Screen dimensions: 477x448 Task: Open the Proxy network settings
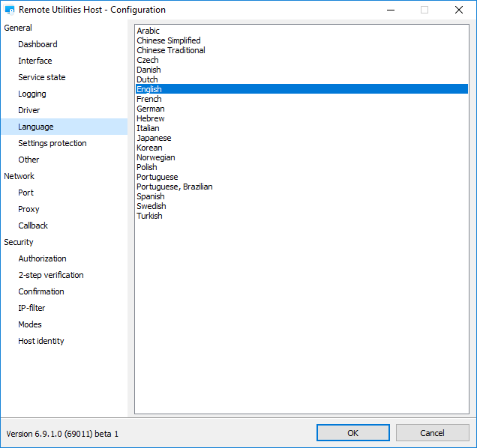click(28, 209)
